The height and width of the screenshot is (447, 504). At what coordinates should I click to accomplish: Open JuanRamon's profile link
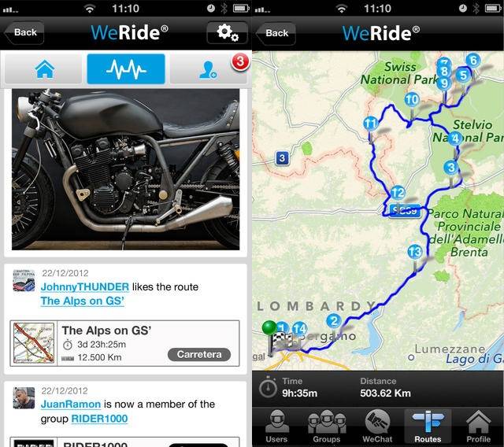(x=71, y=404)
